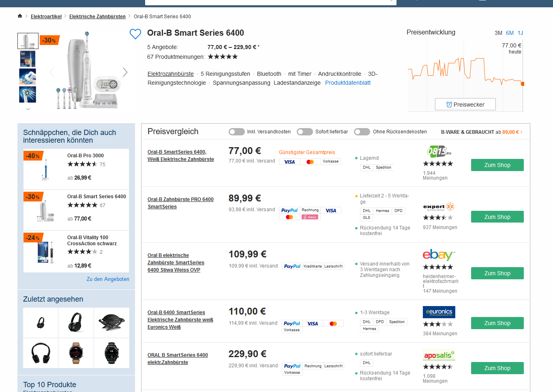
Task: Click the euronics shop logo
Action: pos(439,312)
